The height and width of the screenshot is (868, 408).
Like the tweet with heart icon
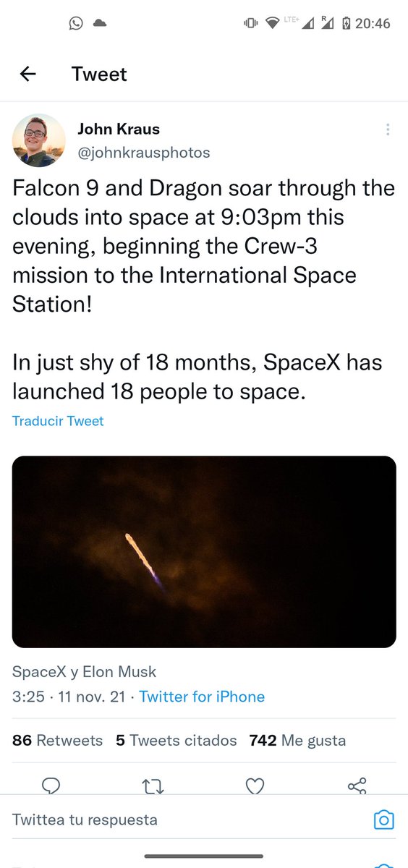coord(255,786)
